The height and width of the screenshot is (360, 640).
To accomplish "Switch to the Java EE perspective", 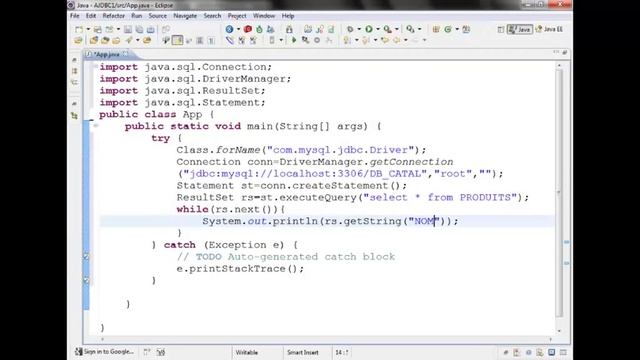I will click(549, 29).
